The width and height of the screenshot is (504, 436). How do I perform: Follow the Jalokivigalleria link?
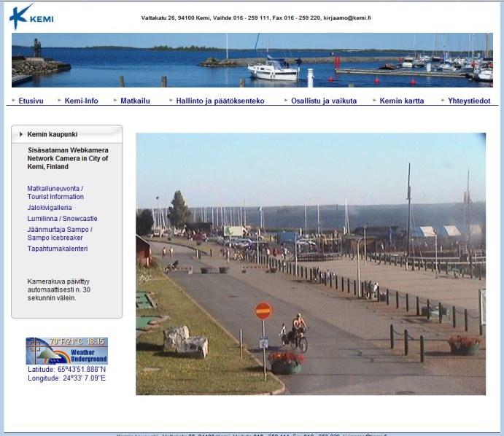tap(50, 208)
